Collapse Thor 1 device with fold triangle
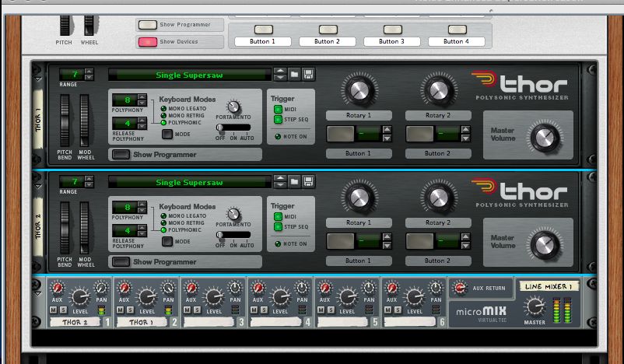Image resolution: width=624 pixels, height=364 pixels. click(x=38, y=79)
